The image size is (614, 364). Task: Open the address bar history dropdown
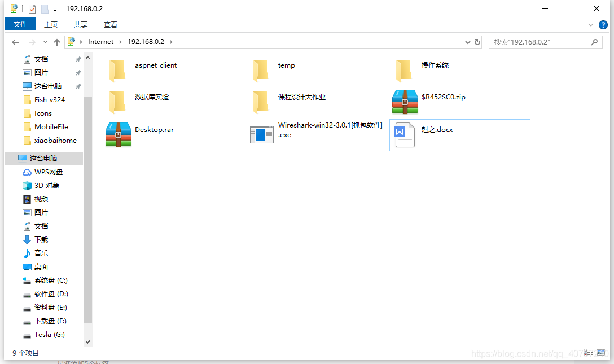(467, 42)
